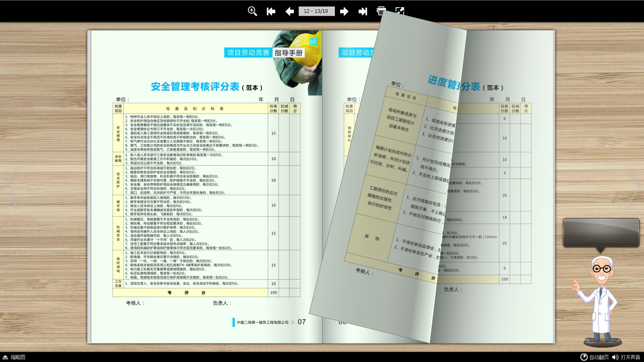Click the print icon in toolbar

pos(381,11)
